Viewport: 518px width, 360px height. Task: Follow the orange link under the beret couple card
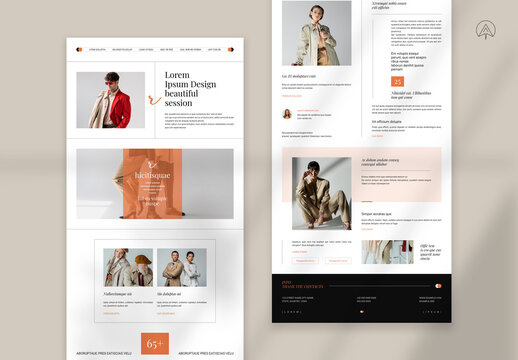(x=111, y=314)
